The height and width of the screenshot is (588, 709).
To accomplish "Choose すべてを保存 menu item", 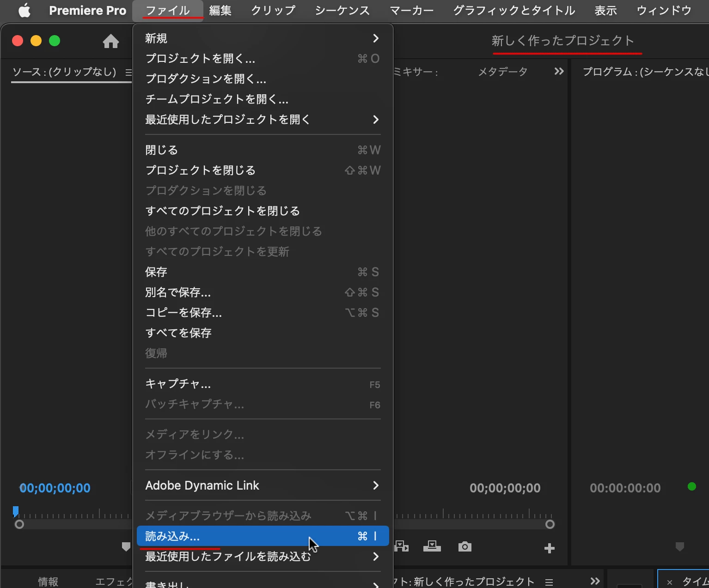I will point(263,333).
